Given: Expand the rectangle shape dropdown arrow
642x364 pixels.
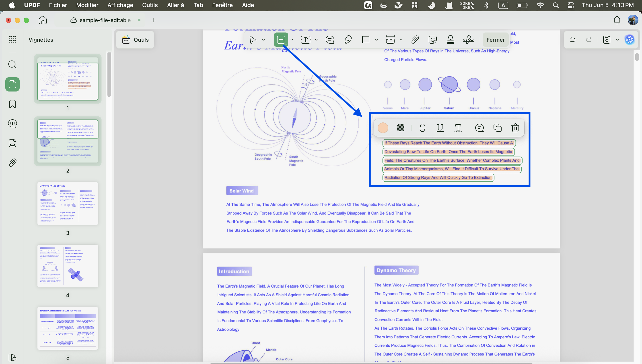Looking at the screenshot, I should [x=376, y=39].
